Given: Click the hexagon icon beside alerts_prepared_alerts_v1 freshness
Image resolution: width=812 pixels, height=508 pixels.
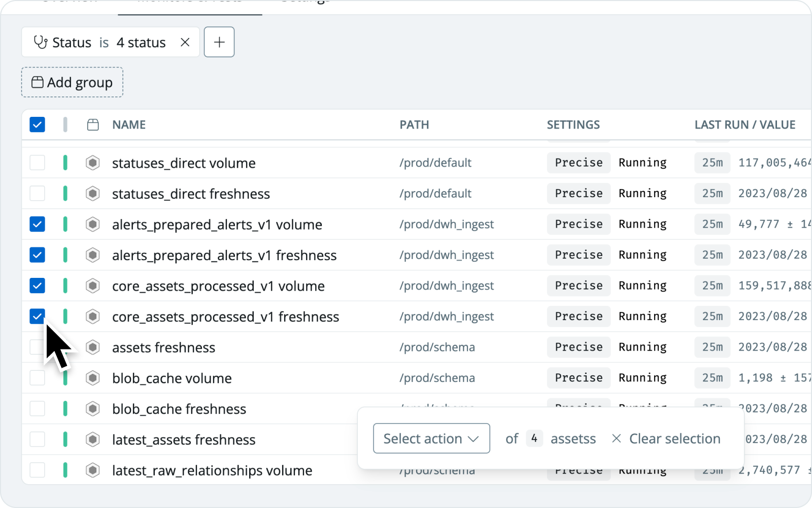Looking at the screenshot, I should pyautogui.click(x=93, y=255).
